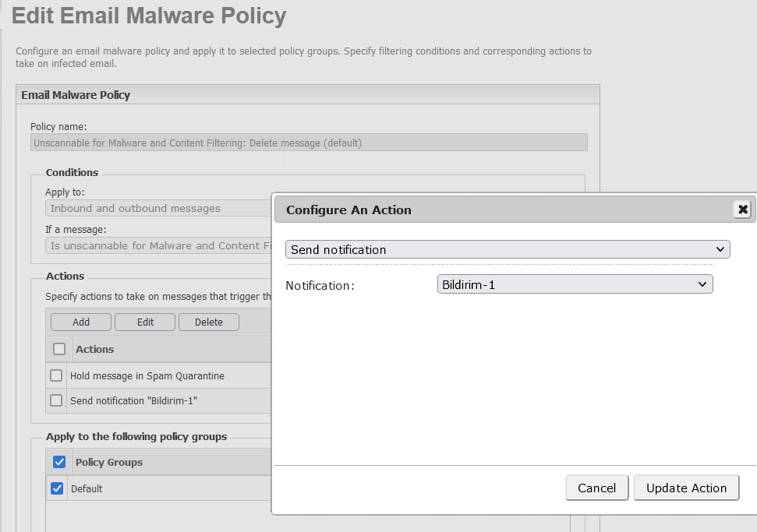Open the If a message condition dropdown
Viewport: 757px width, 532px height.
coord(156,245)
